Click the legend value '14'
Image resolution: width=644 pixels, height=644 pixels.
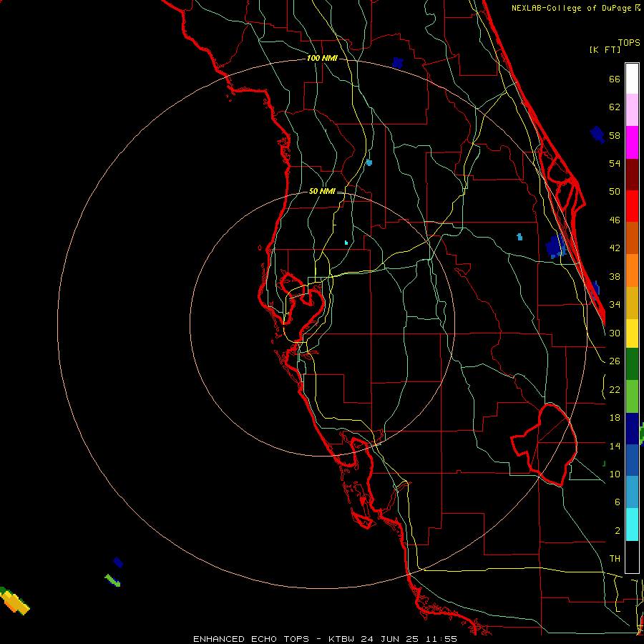[615, 446]
